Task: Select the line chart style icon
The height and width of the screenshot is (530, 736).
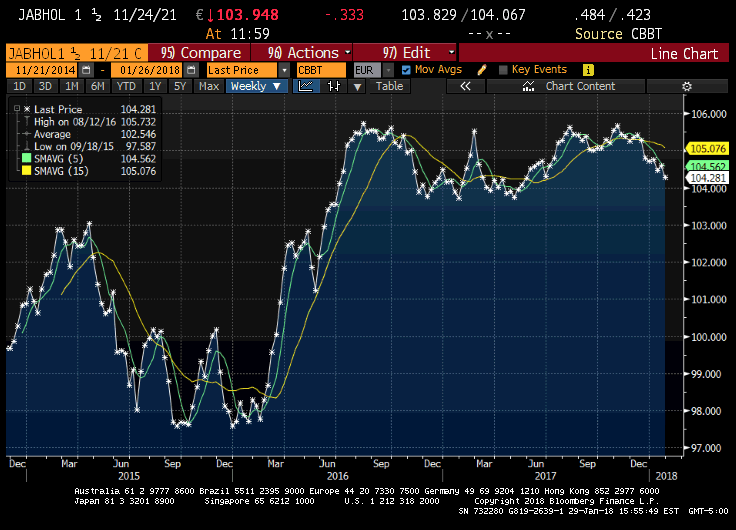Action: click(x=306, y=86)
